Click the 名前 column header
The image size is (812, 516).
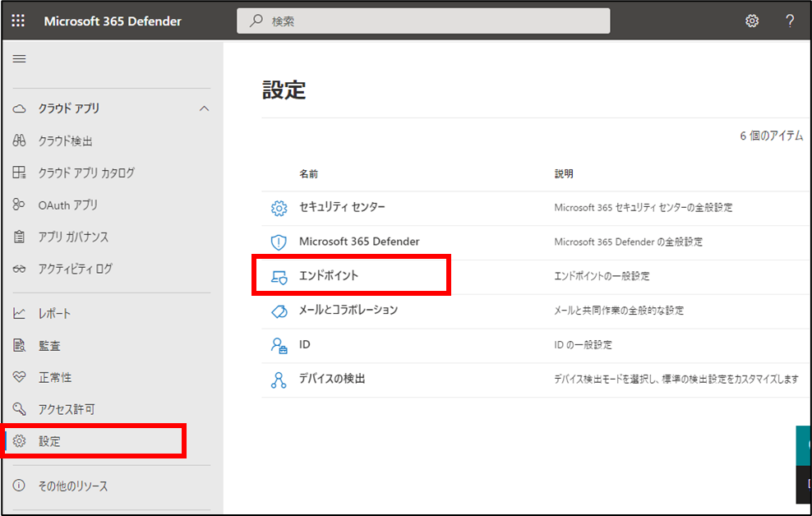pyautogui.click(x=308, y=174)
